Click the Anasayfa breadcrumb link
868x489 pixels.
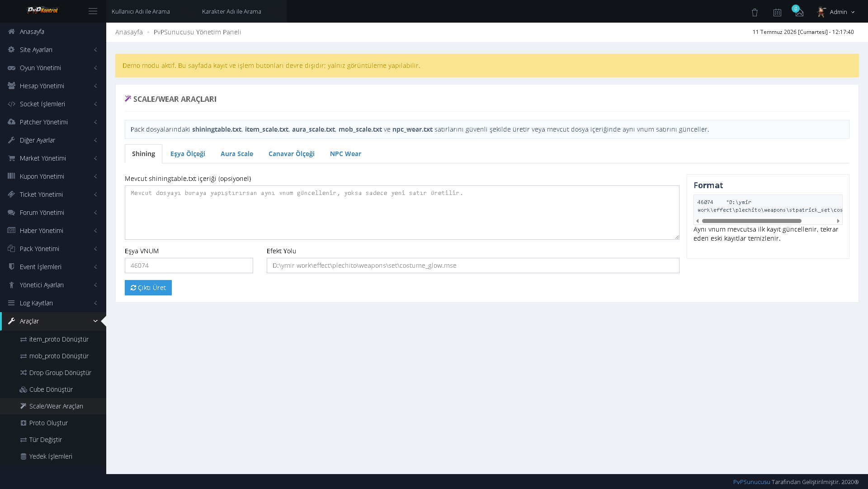pyautogui.click(x=129, y=32)
